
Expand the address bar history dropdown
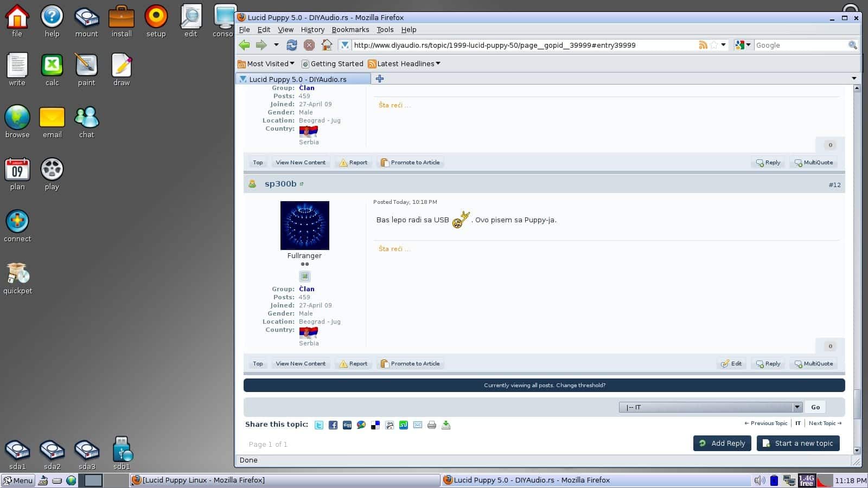pos(723,45)
